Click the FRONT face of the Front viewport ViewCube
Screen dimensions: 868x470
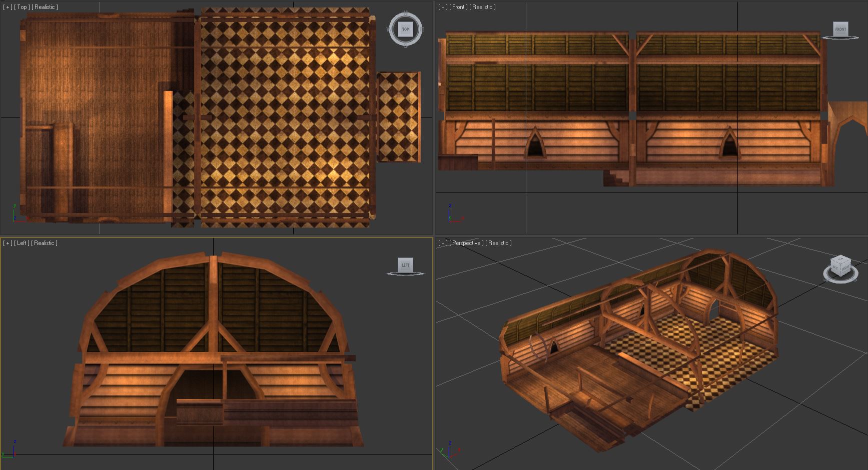pyautogui.click(x=840, y=28)
